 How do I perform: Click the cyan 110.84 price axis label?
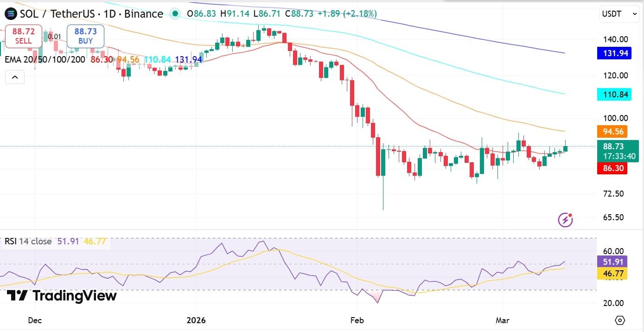[x=612, y=95]
